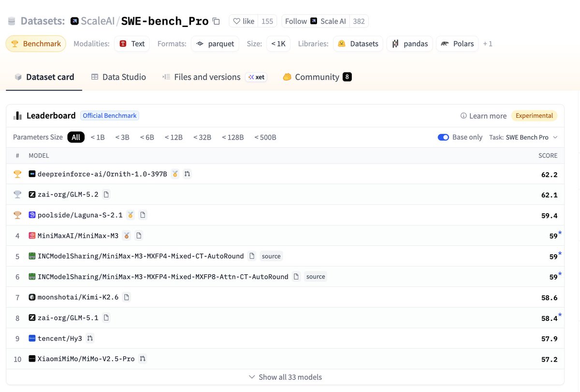Click the Polars library tag
This screenshot has width=580, height=392.
pyautogui.click(x=457, y=43)
